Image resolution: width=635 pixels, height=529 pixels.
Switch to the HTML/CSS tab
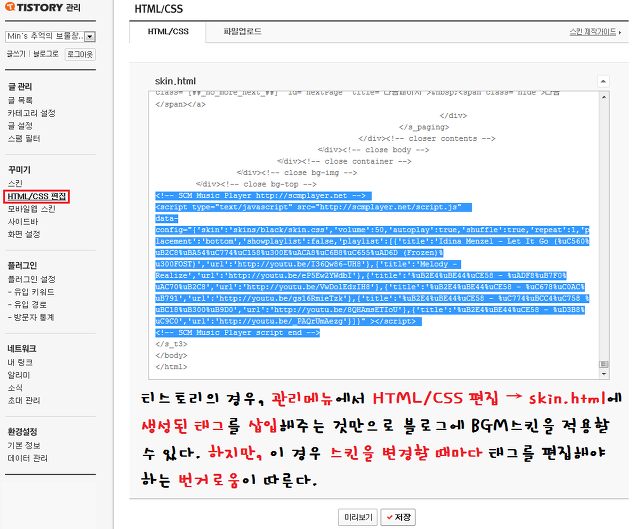(168, 32)
